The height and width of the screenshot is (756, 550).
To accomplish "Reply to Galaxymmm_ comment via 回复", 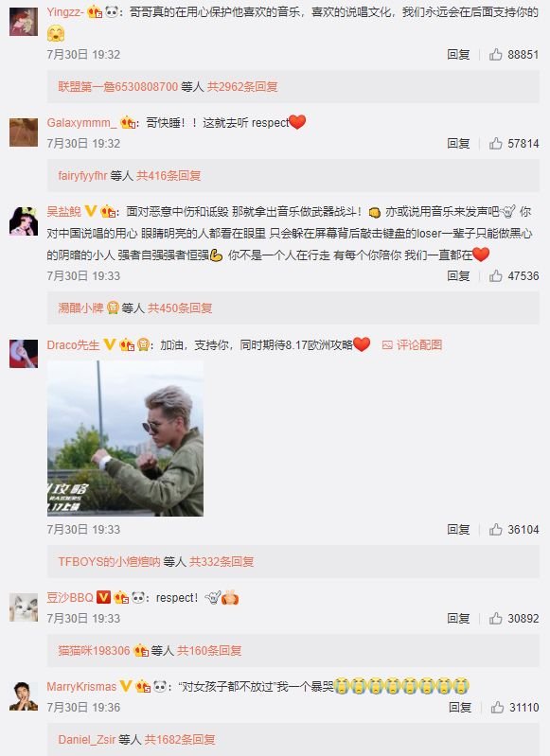I will point(458,143).
